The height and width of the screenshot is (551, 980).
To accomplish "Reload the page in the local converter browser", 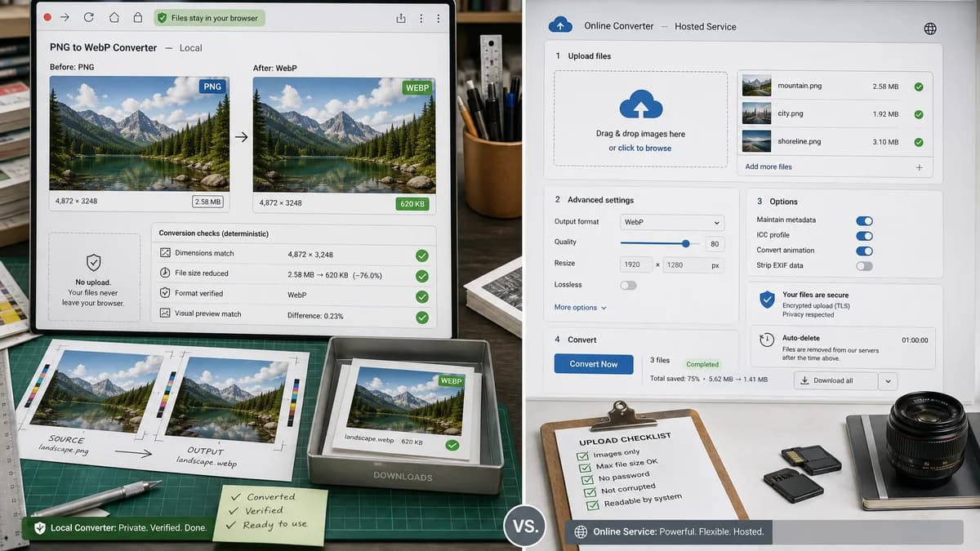I will (x=89, y=17).
